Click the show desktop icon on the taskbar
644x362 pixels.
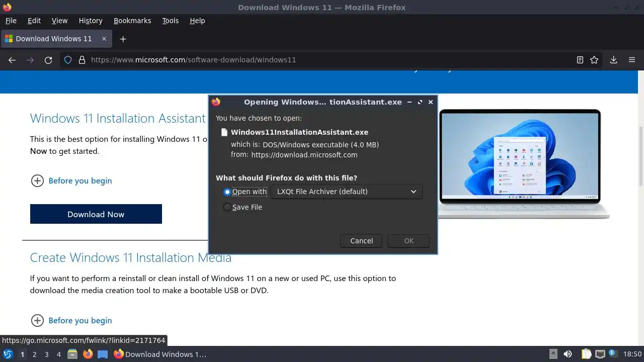(x=103, y=354)
